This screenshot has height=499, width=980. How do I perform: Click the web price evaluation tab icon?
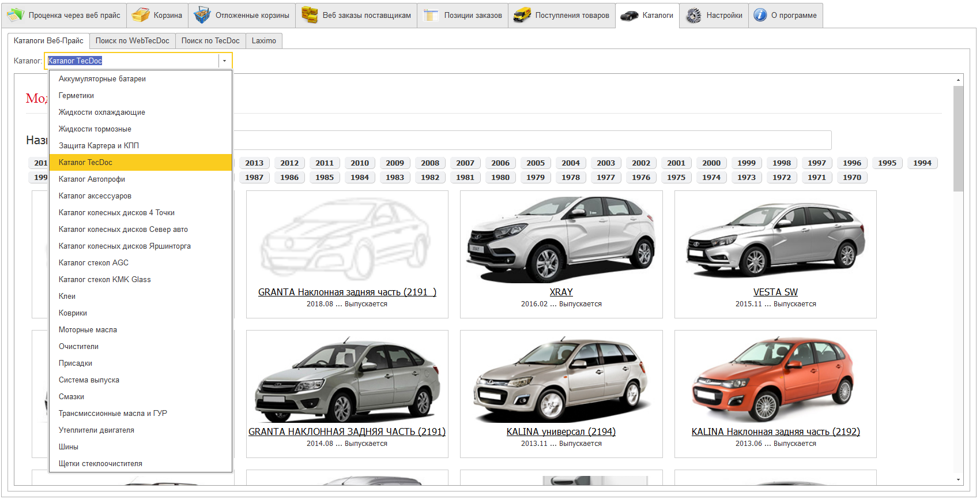(x=16, y=15)
